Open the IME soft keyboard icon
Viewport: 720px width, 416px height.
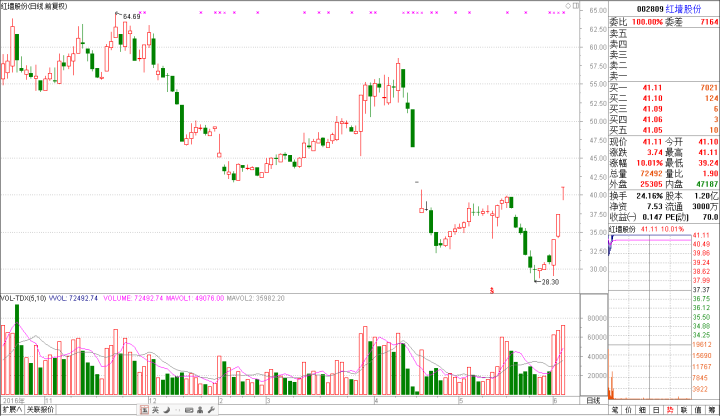pyautogui.click(x=189, y=410)
